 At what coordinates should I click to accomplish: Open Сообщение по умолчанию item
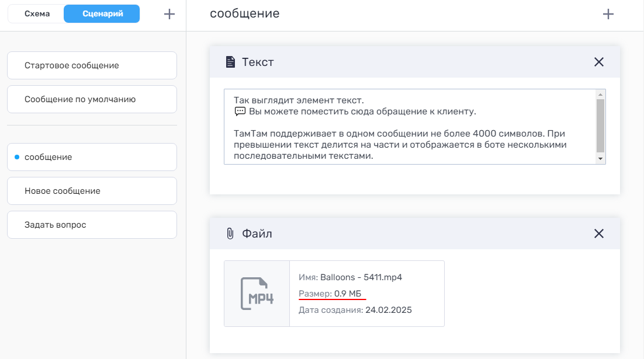[92, 99]
